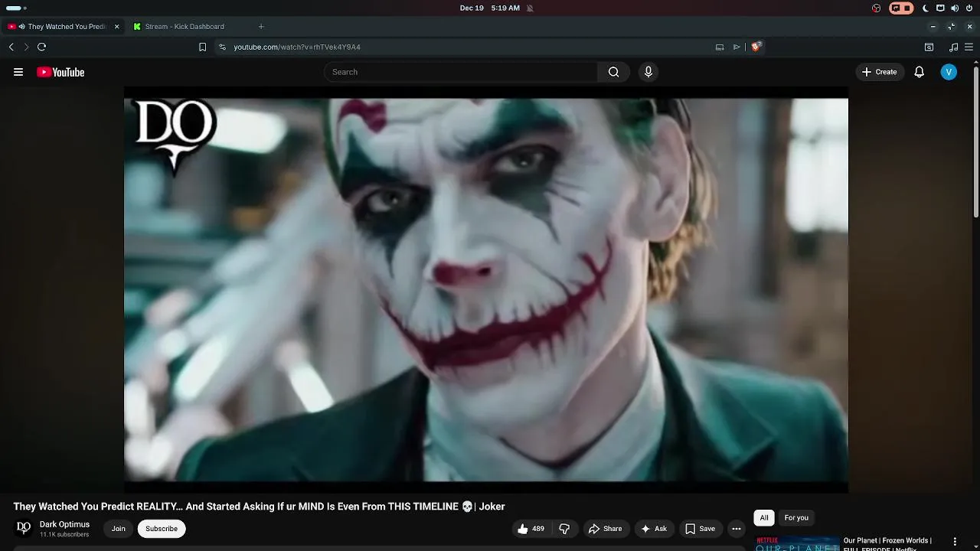Open a new browser tab
This screenshot has width=980, height=551.
[x=261, y=27]
